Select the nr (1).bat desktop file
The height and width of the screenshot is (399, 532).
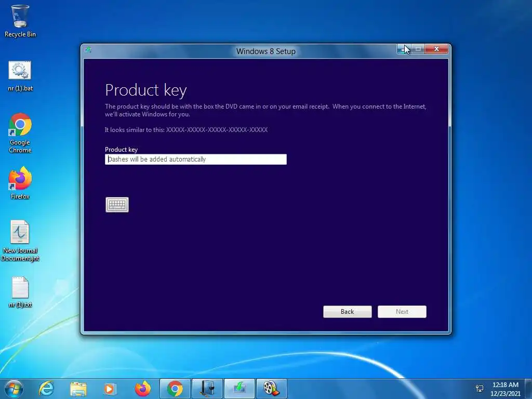click(20, 76)
